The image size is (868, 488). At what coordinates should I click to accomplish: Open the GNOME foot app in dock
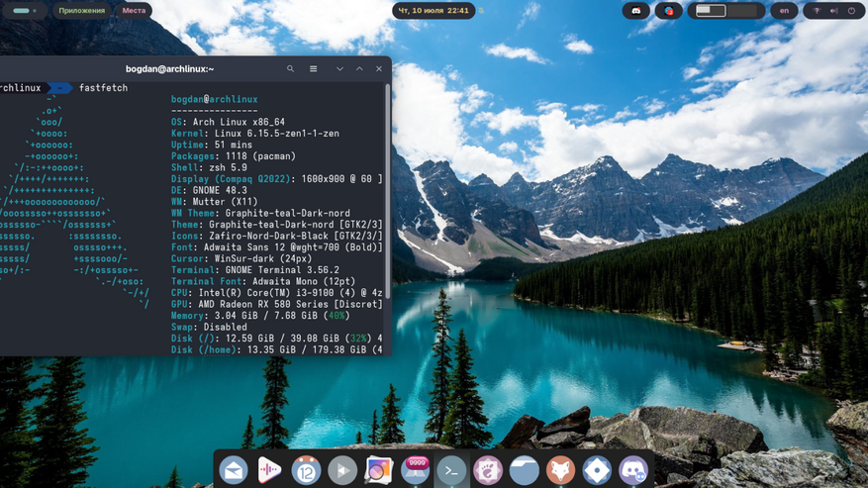[487, 470]
